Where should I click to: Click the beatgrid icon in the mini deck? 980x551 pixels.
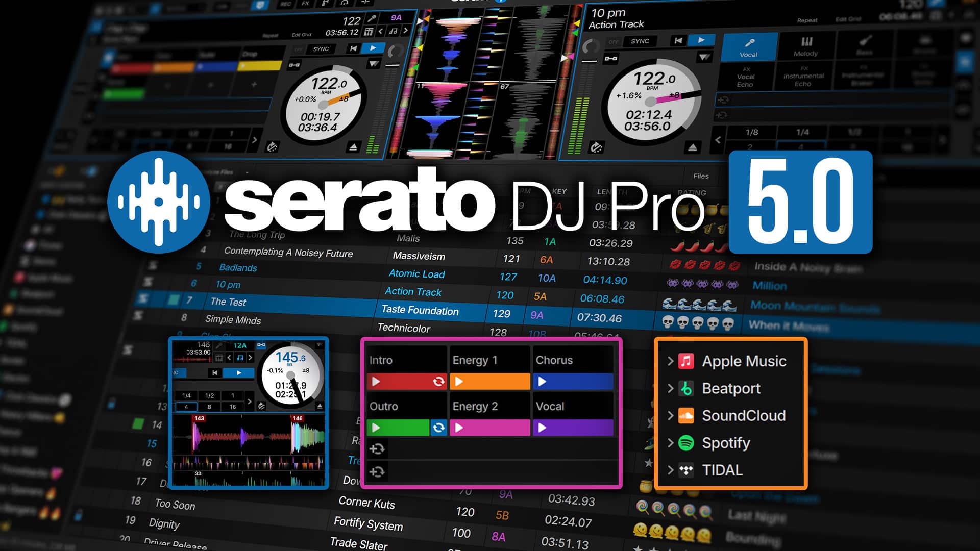pyautogui.click(x=219, y=358)
